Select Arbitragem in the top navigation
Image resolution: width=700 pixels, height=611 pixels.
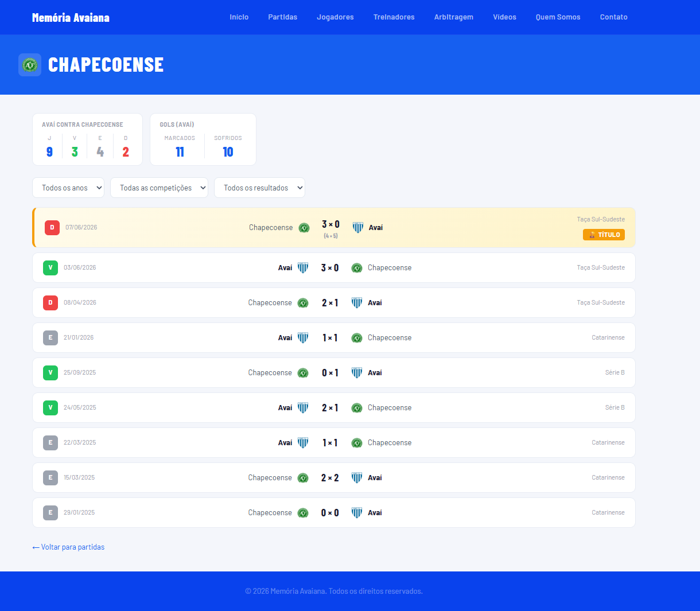point(454,17)
